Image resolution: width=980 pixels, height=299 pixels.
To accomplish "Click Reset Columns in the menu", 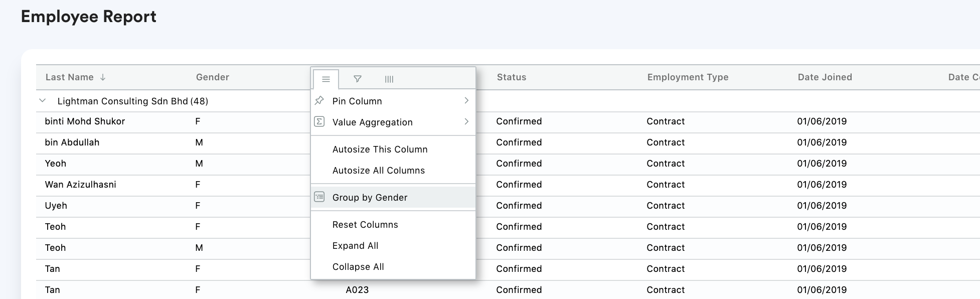I will tap(365, 225).
